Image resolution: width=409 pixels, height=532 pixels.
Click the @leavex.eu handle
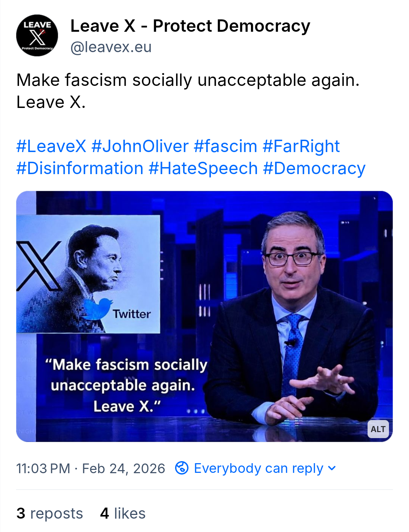coord(111,47)
